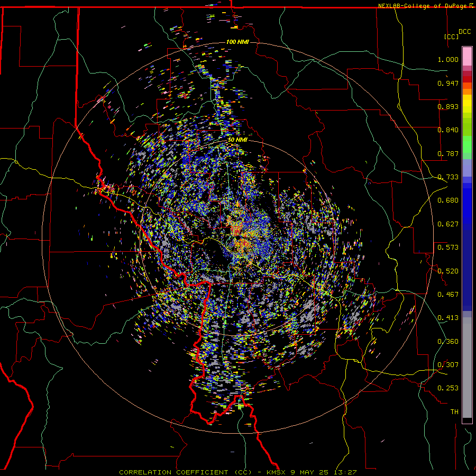Click the [CC] legend unit label
This screenshot has width=476, height=476.
451,36
